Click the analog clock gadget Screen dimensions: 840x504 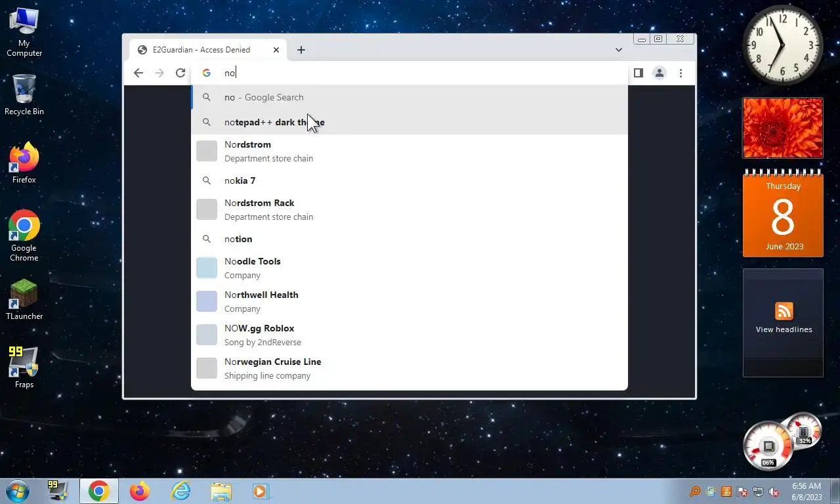(782, 46)
